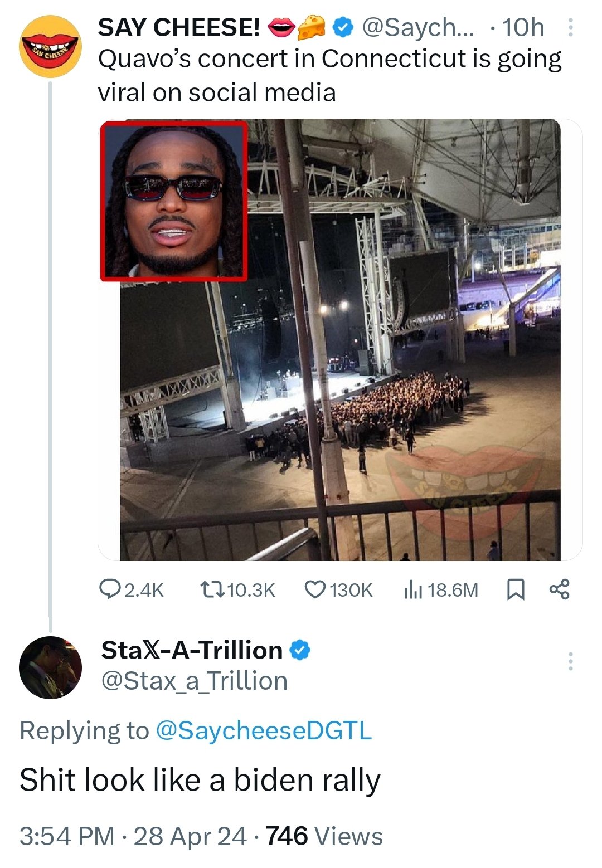Open more options on StaX-A-Trillion reply
This screenshot has height=868, width=602.
tap(570, 661)
